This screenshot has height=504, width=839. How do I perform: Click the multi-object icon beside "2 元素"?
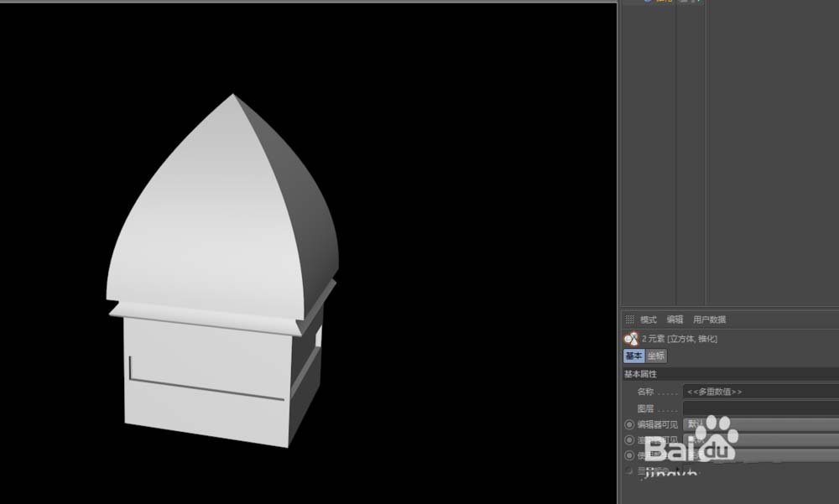tap(631, 339)
